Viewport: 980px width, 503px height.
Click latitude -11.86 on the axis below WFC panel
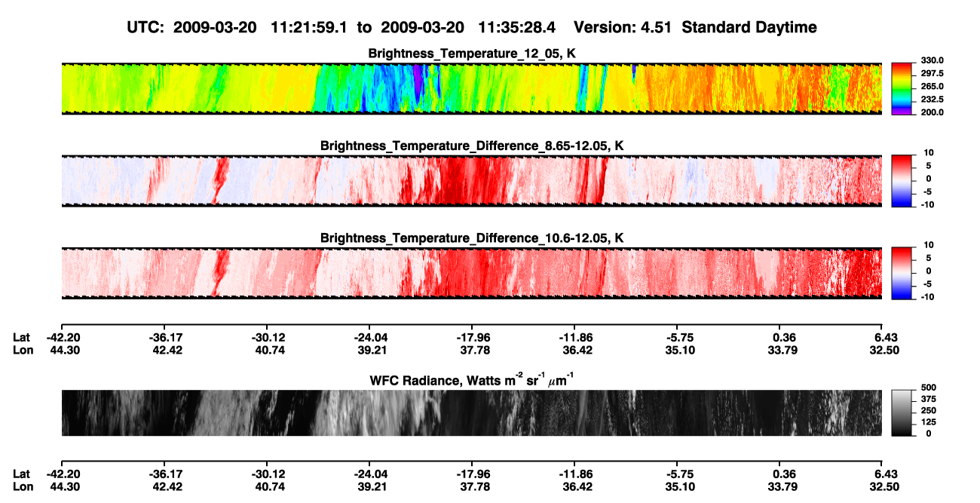[574, 474]
